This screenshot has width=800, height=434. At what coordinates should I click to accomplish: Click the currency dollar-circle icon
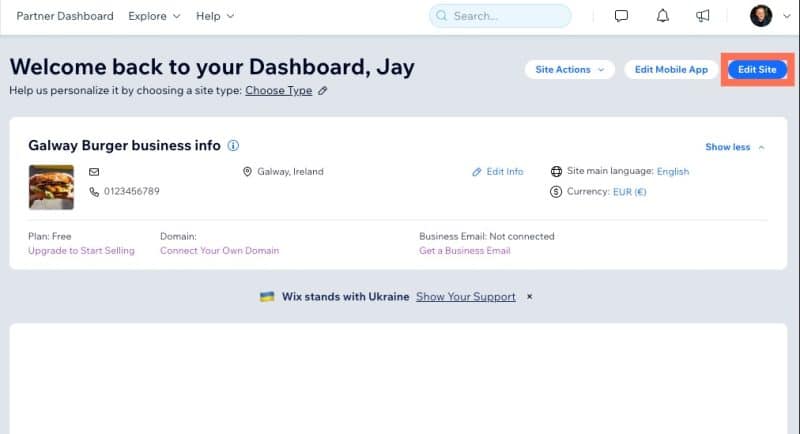556,192
